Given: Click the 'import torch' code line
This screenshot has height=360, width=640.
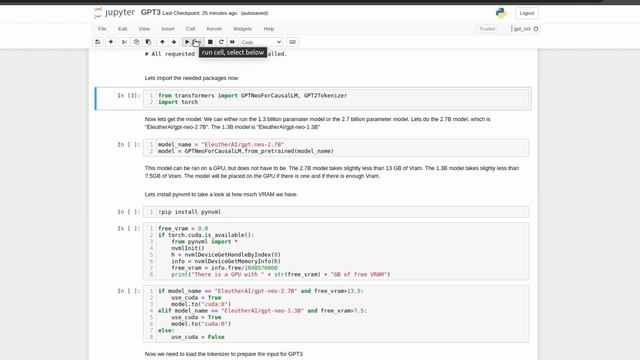Looking at the screenshot, I should [178, 102].
